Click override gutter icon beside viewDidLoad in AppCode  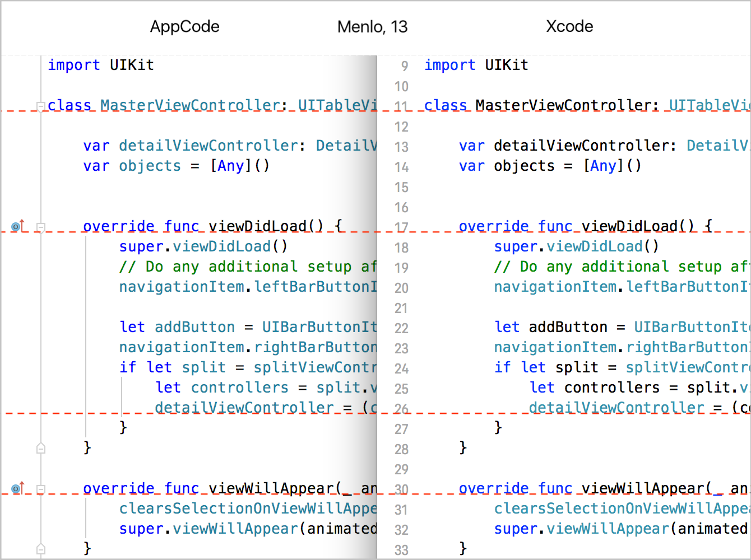pyautogui.click(x=18, y=226)
